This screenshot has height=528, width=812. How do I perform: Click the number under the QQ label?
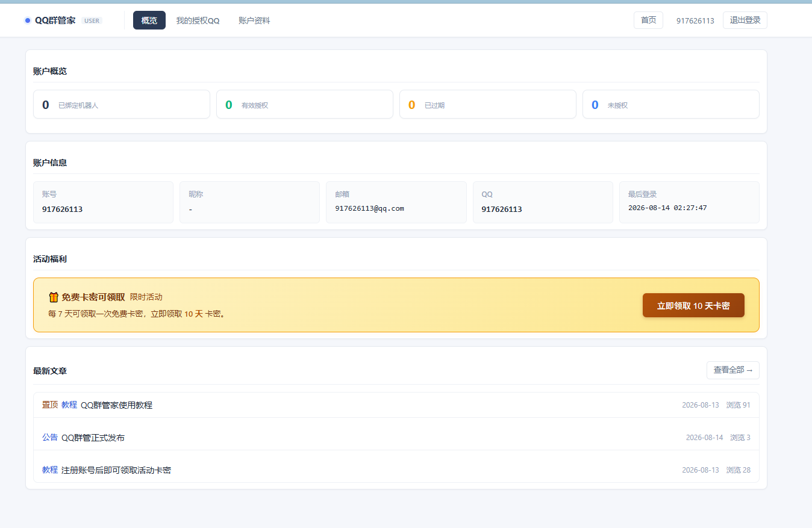point(502,210)
